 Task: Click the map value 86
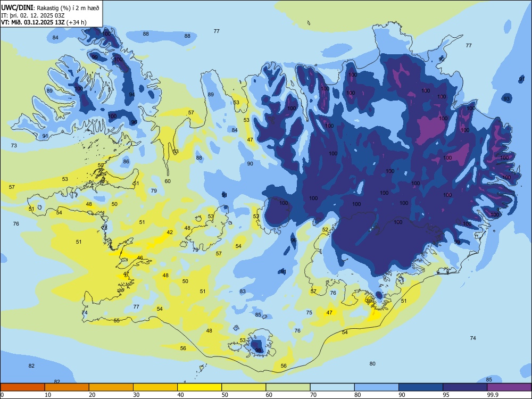click(126, 162)
